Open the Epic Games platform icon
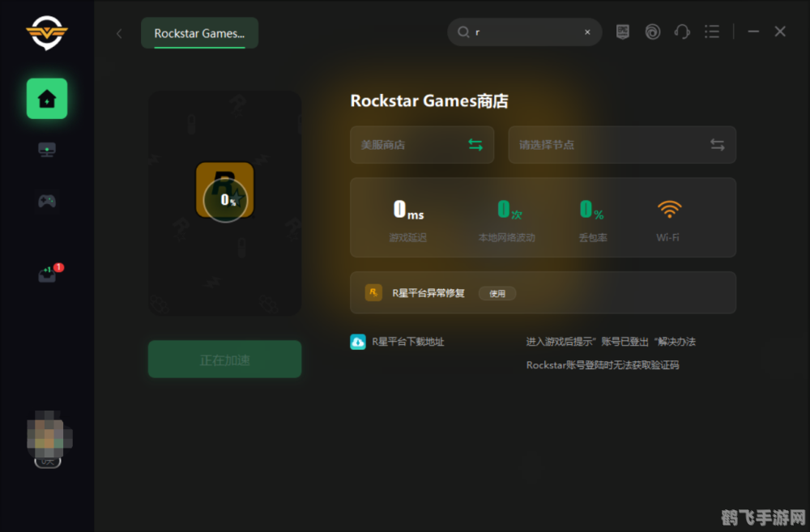Image resolution: width=810 pixels, height=532 pixels. coord(622,31)
